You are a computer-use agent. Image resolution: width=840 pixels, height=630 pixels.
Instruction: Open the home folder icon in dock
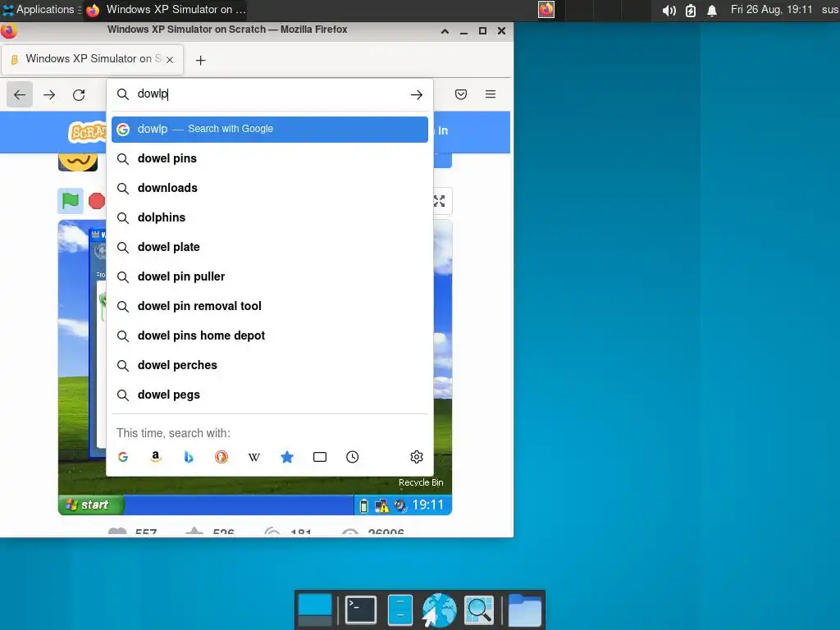(x=525, y=610)
